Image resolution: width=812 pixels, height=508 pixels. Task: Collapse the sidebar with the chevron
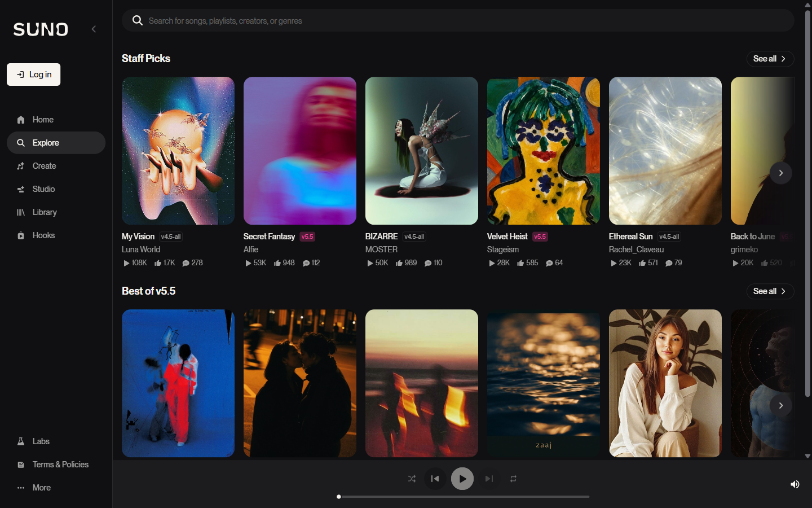(x=94, y=29)
